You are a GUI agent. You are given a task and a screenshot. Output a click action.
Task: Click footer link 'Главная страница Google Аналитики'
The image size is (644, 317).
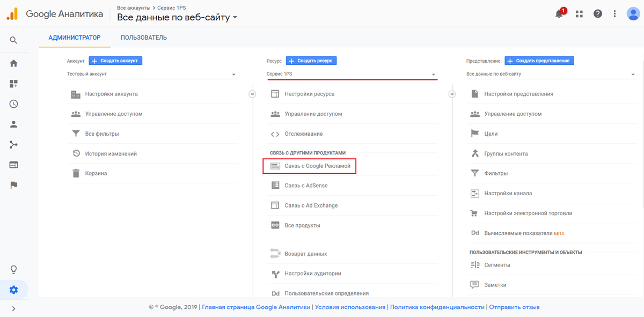[256, 307]
